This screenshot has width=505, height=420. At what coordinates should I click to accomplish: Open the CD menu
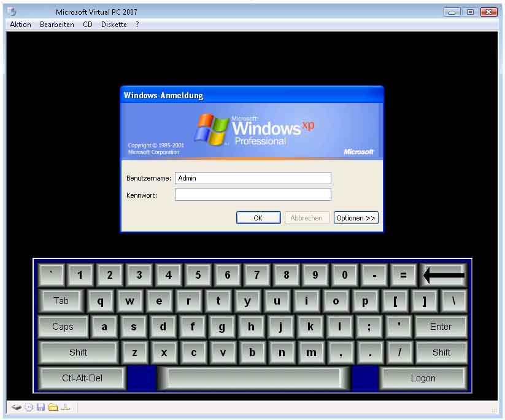88,25
